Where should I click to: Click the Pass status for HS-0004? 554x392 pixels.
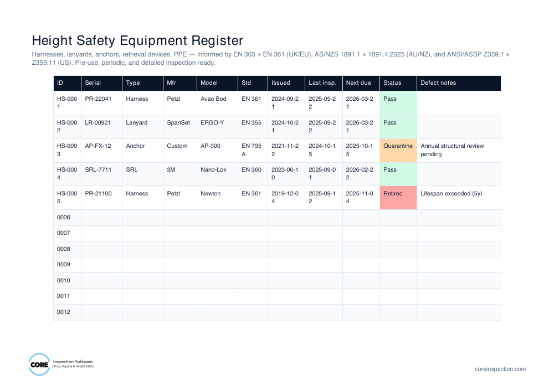pyautogui.click(x=398, y=174)
